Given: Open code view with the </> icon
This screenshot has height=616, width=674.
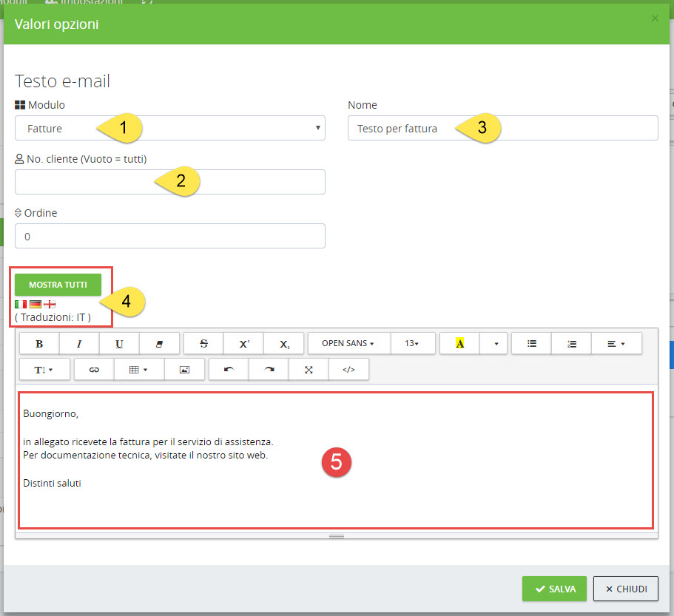Looking at the screenshot, I should pyautogui.click(x=349, y=369).
